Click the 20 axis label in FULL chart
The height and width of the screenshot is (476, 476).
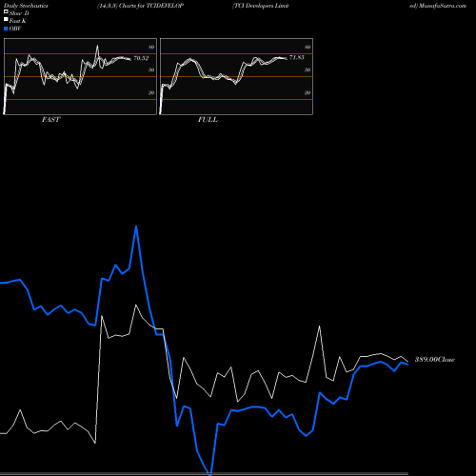(307, 92)
